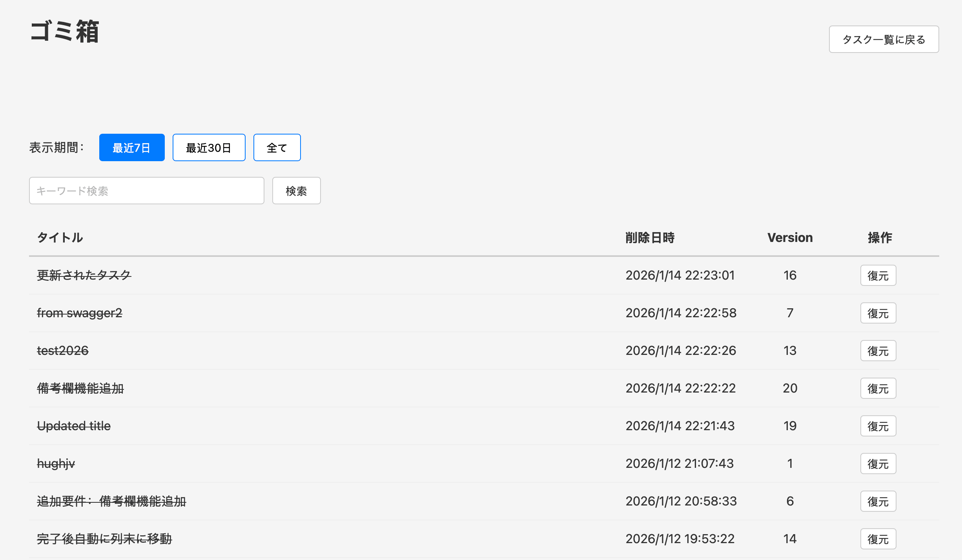
Task: Restore the hughjv task
Action: click(x=878, y=464)
